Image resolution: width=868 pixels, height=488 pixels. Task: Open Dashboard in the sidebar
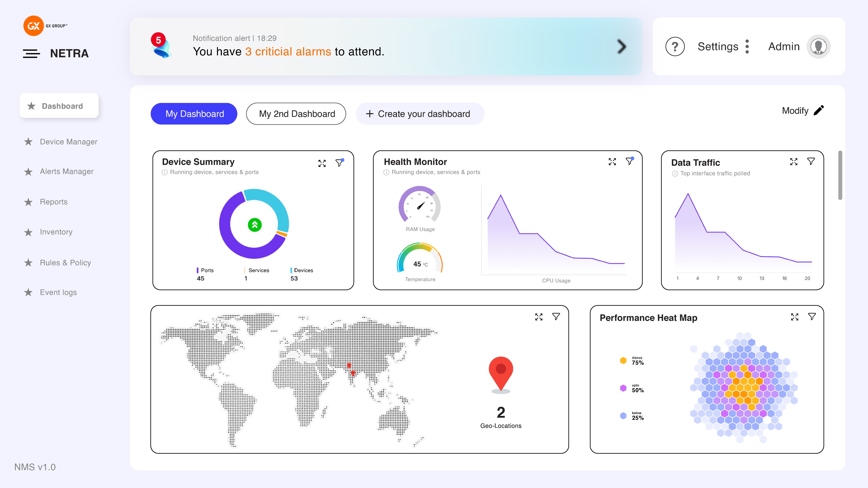click(59, 106)
